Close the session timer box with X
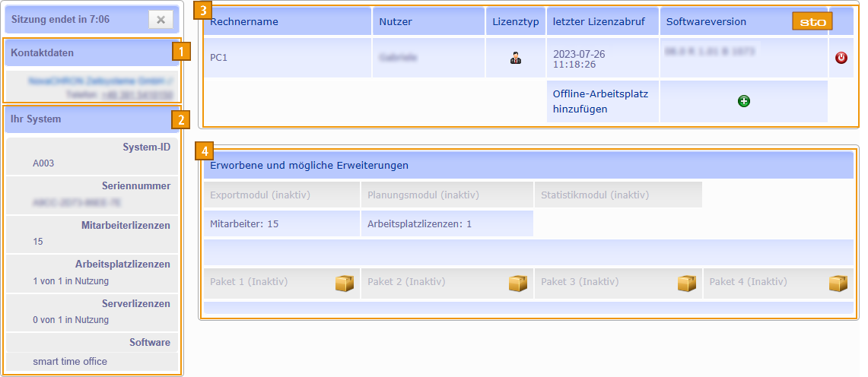The height and width of the screenshot is (377, 868). 161,20
